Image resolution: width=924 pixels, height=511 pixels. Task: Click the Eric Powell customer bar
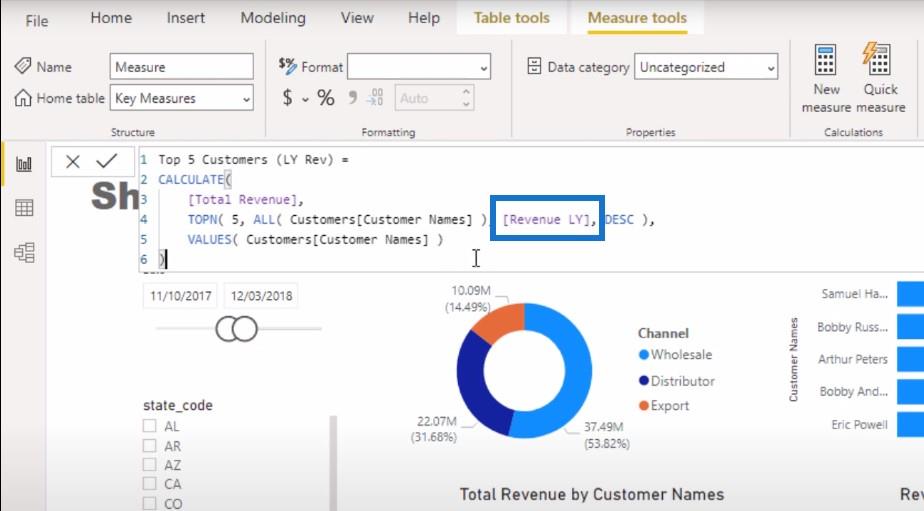coord(910,424)
